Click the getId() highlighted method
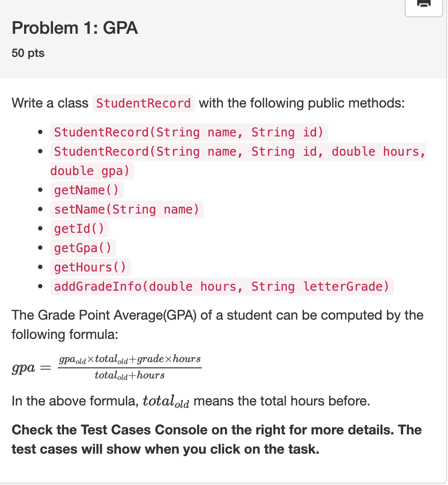The image size is (448, 485). pos(79,229)
